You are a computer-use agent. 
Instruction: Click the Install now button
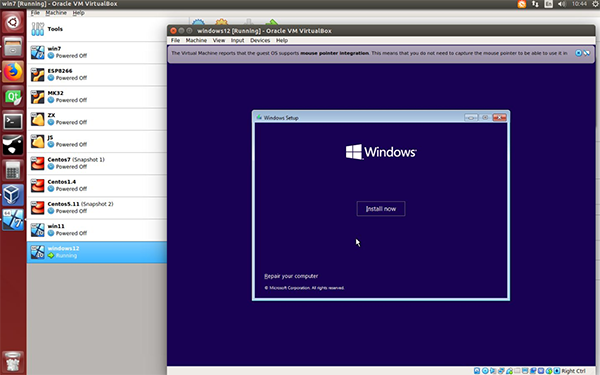[381, 209]
